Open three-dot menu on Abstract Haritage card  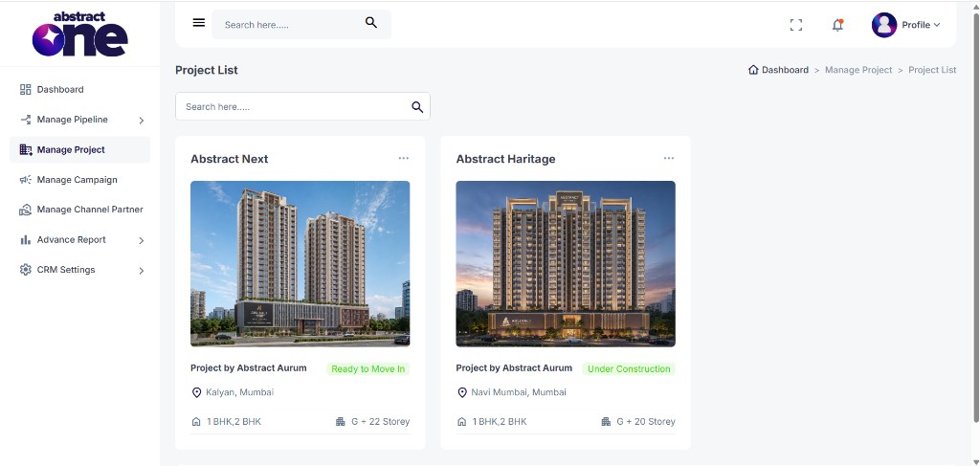tap(669, 158)
